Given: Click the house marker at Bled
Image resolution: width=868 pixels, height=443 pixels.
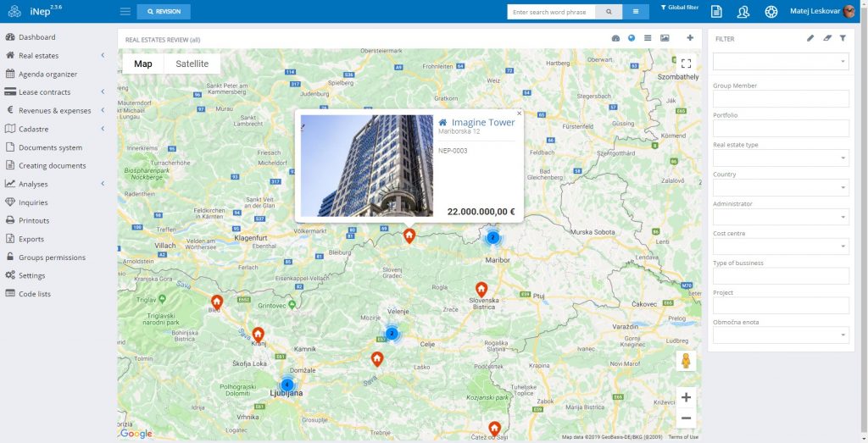Looking at the screenshot, I should 217,302.
